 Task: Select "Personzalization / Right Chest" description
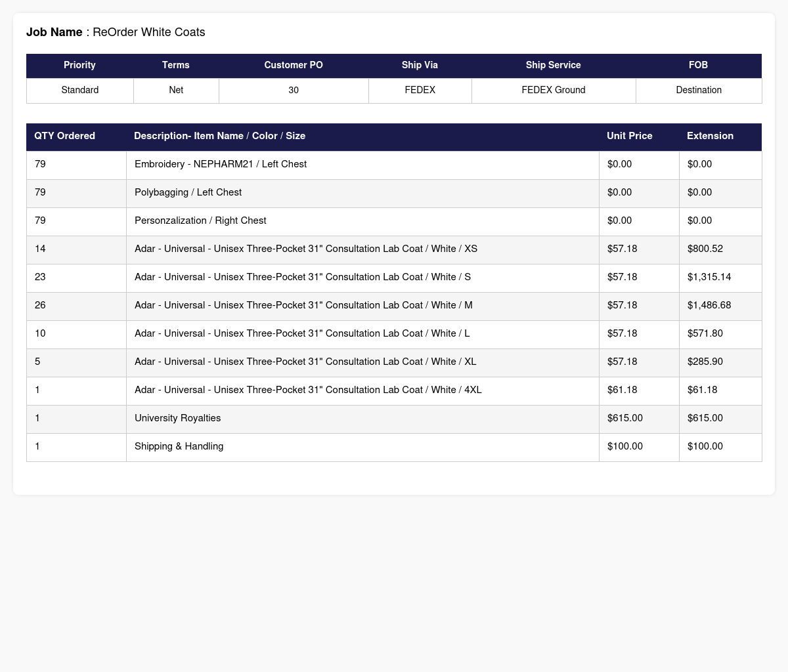pyautogui.click(x=200, y=220)
